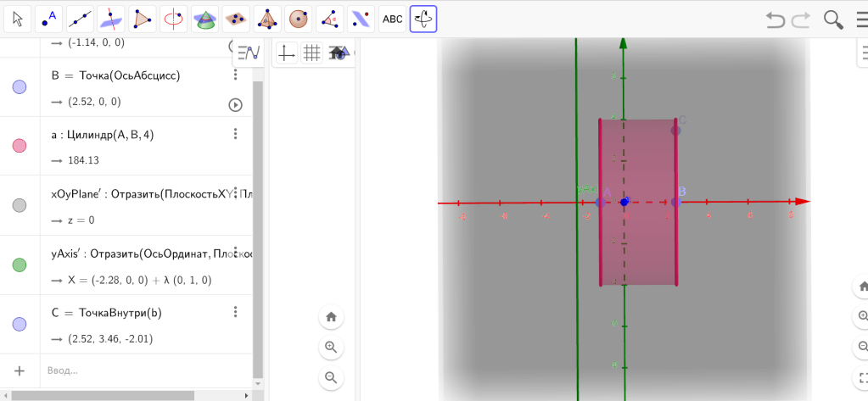Toggle the axes display in the style bar
Image resolution: width=868 pixels, height=401 pixels.
pyautogui.click(x=287, y=53)
